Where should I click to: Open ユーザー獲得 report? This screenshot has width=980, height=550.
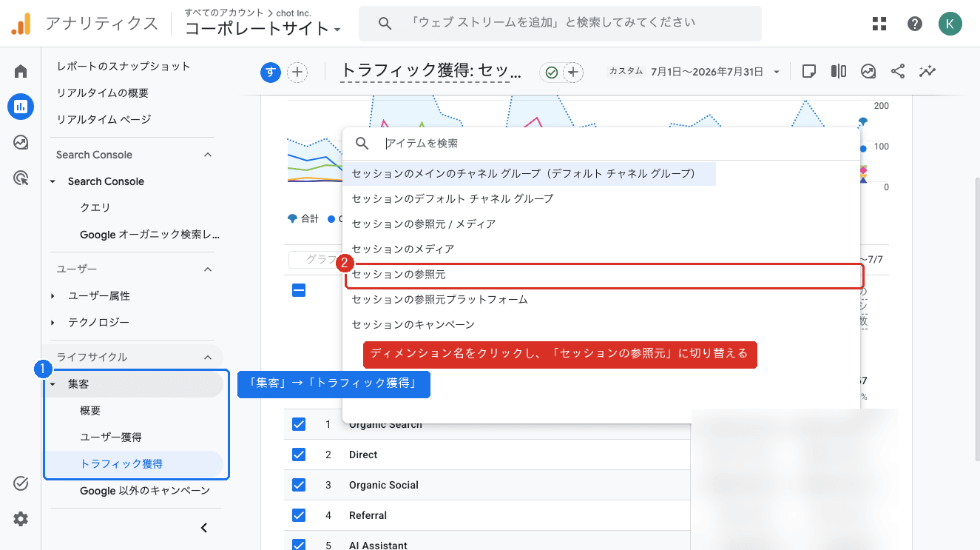[x=111, y=437]
